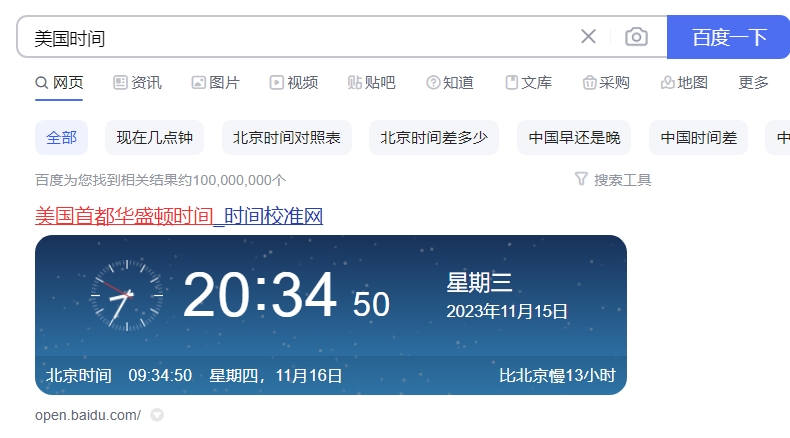This screenshot has width=790, height=438.
Task: Open the 地图 tab
Action: (x=684, y=83)
